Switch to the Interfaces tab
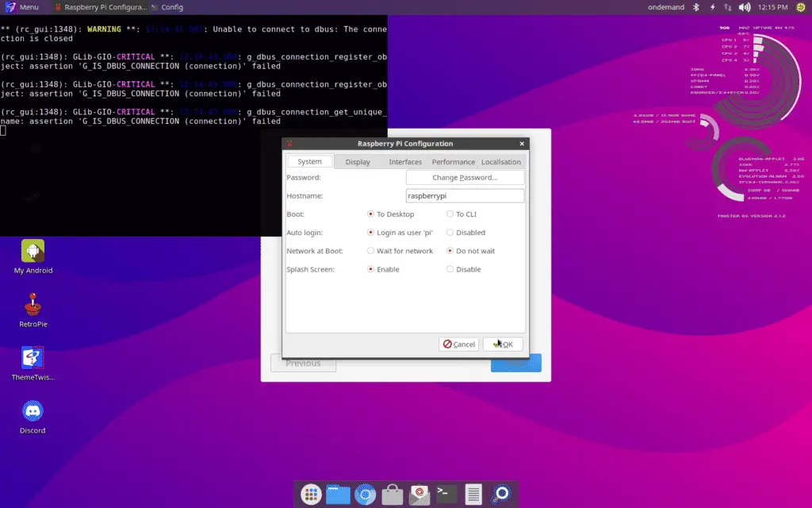This screenshot has height=508, width=812. coord(405,162)
